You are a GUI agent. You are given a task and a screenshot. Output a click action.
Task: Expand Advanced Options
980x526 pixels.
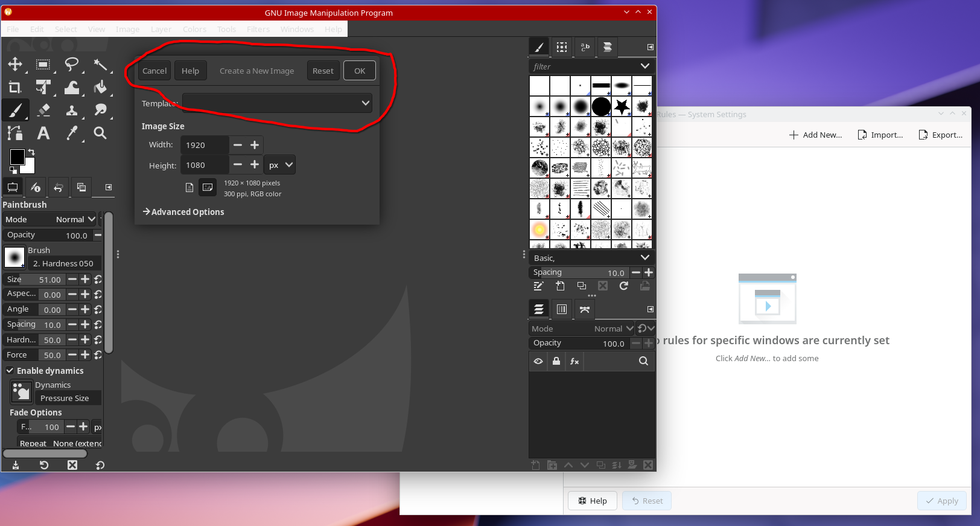pyautogui.click(x=183, y=212)
